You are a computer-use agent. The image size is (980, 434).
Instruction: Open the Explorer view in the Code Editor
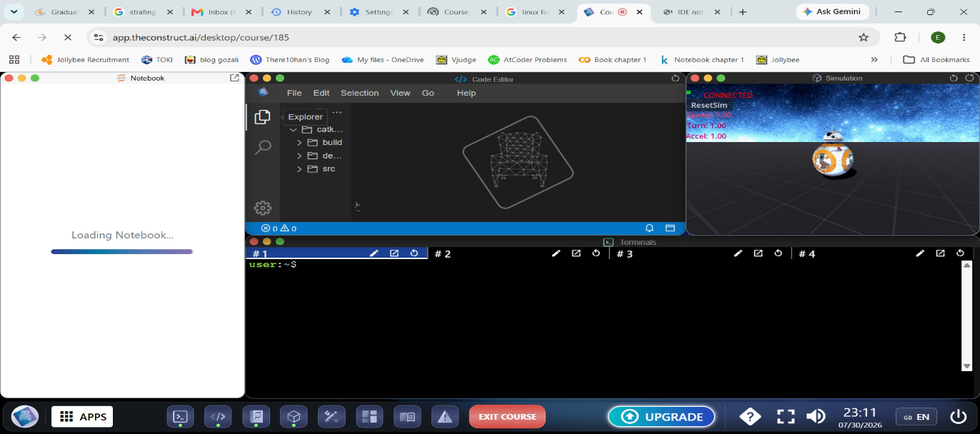(x=262, y=117)
